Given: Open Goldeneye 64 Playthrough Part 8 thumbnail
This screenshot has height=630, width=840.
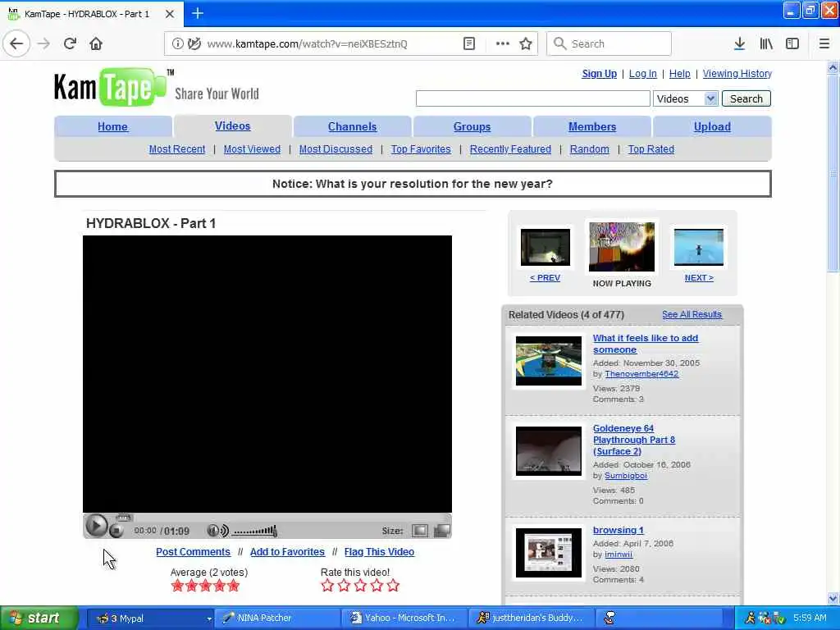Looking at the screenshot, I should coord(548,451).
